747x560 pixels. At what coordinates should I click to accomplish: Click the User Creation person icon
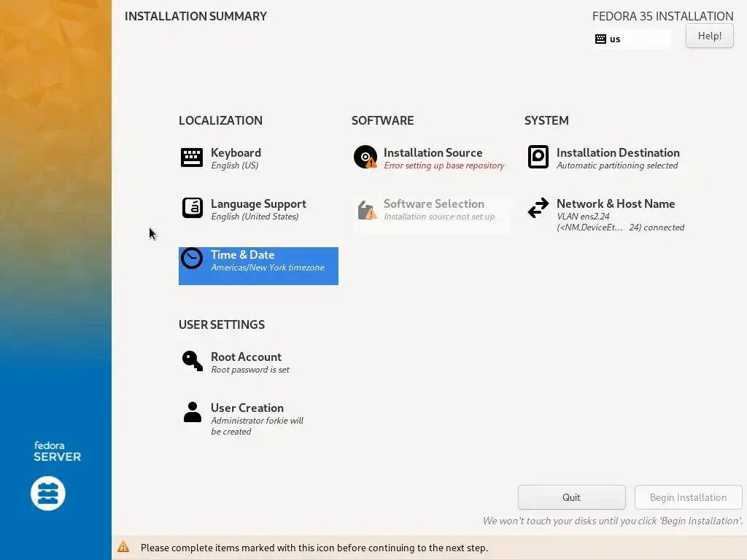(x=193, y=412)
